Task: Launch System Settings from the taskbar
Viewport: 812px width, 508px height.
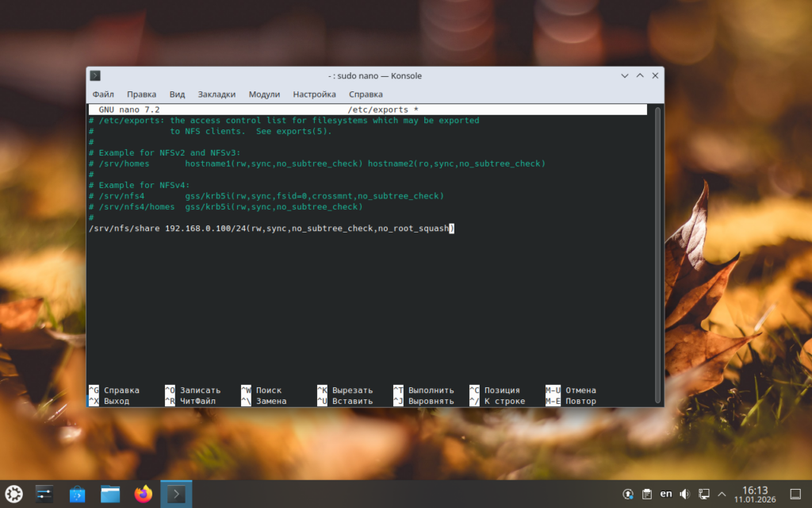Action: (44, 494)
